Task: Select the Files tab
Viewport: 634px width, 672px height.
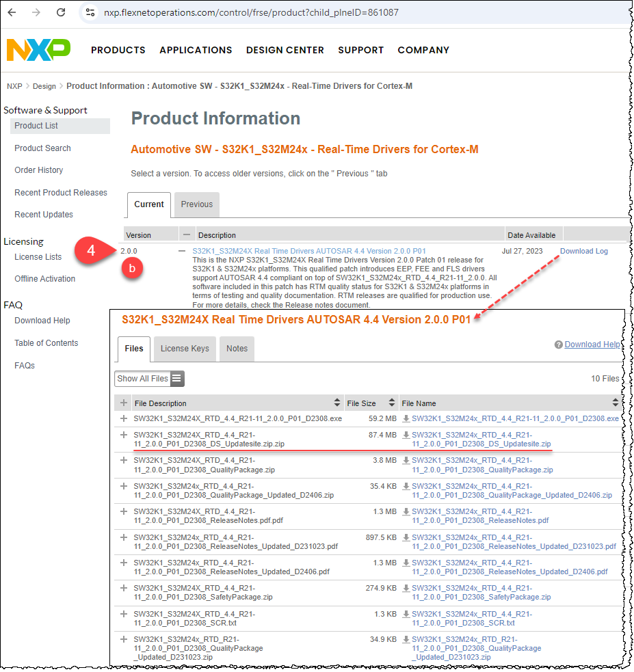Action: coord(134,349)
